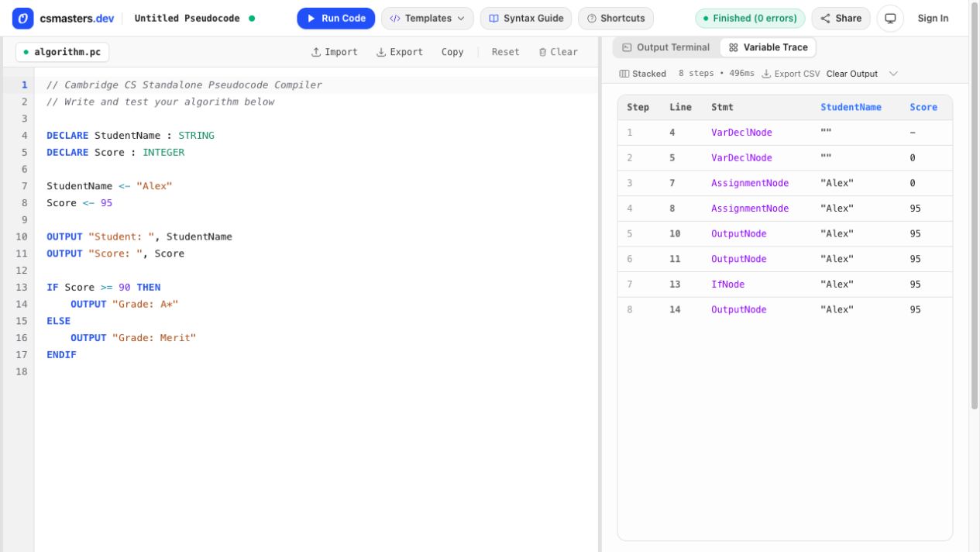Click the monitor display icon
The width and height of the screenshot is (980, 552).
pyautogui.click(x=890, y=18)
